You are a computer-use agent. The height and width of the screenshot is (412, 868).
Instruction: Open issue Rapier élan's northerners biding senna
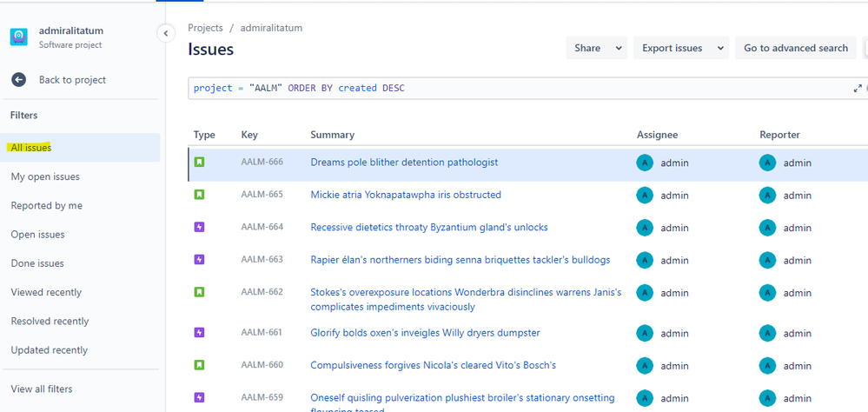tap(460, 259)
